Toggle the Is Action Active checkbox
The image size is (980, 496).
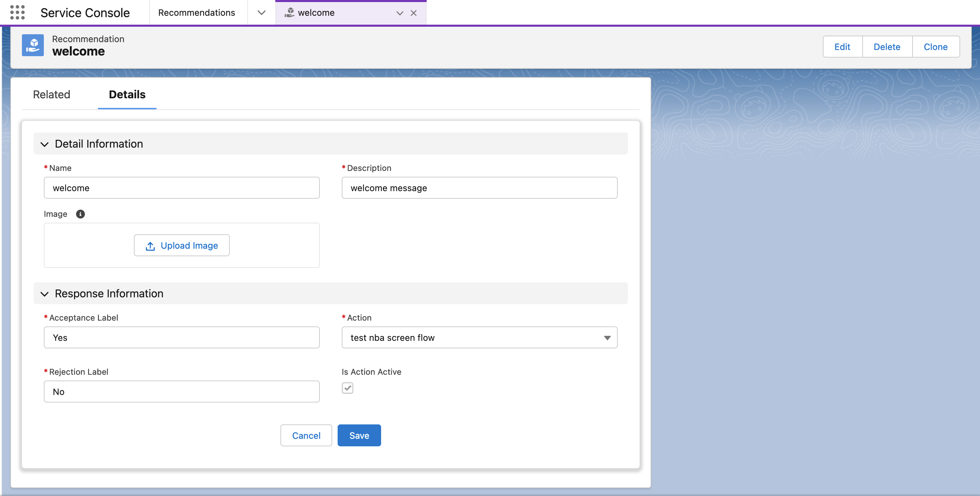click(347, 388)
